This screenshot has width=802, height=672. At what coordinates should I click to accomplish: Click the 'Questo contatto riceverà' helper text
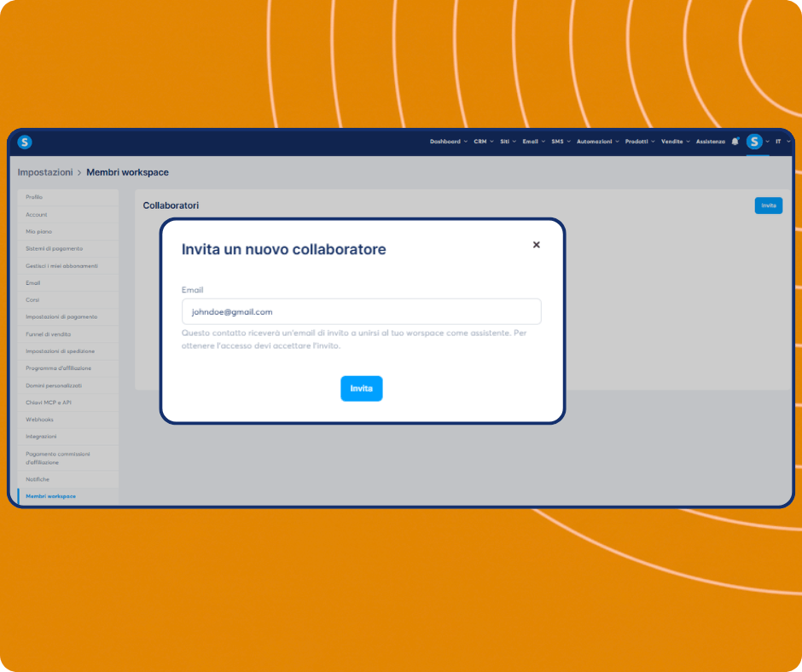[x=354, y=339]
